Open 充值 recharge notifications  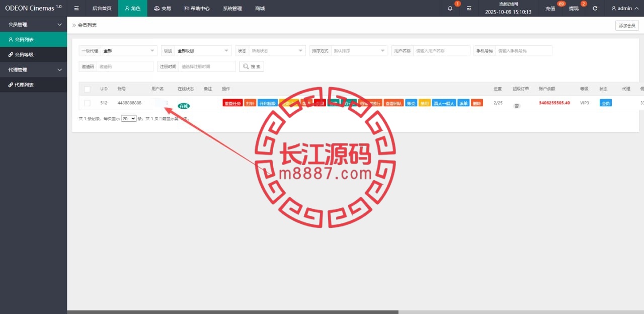[x=550, y=9]
